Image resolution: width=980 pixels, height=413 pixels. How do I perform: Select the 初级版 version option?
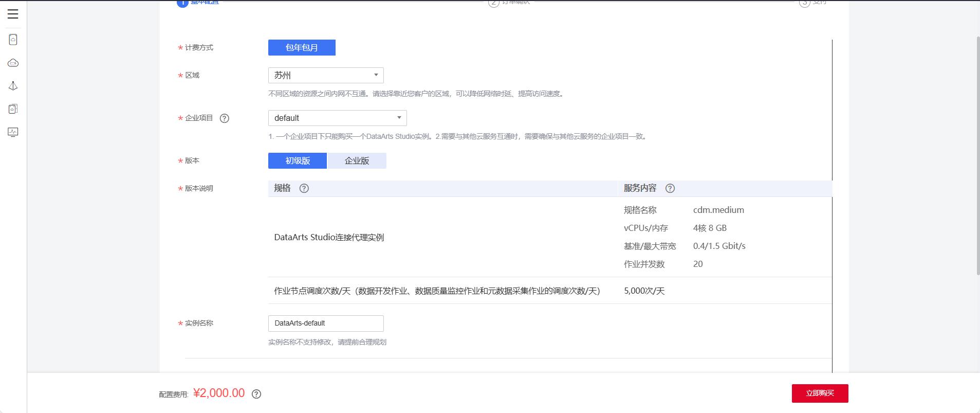298,161
